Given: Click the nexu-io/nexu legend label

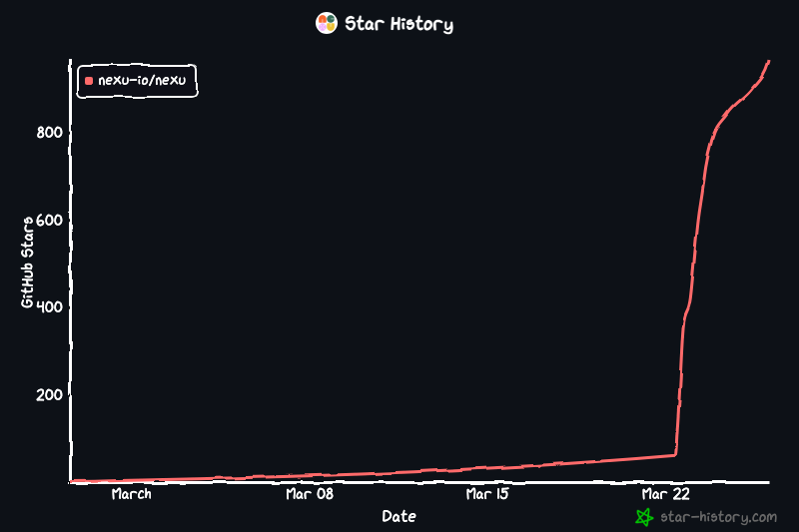Looking at the screenshot, I should click(142, 81).
